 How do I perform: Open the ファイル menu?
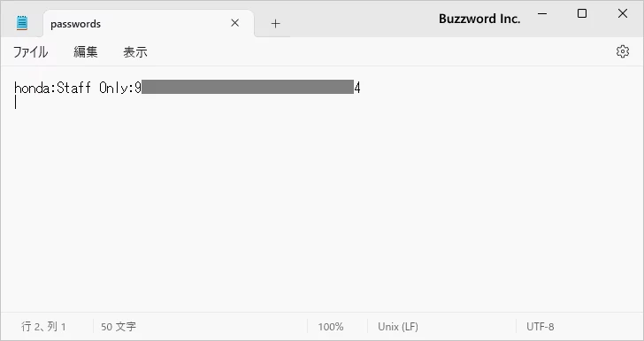[31, 52]
